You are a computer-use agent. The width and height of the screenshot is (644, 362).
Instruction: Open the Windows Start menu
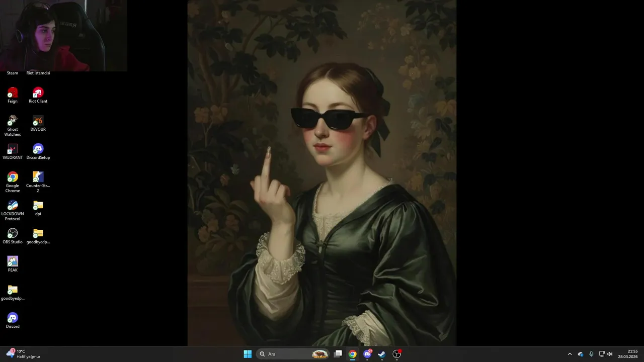click(x=248, y=354)
